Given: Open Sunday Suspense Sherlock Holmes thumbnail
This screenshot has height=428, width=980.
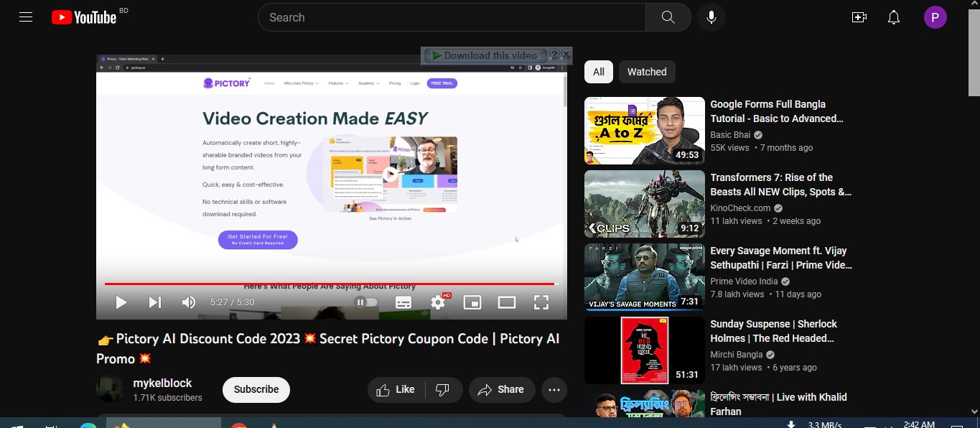Looking at the screenshot, I should tap(645, 350).
